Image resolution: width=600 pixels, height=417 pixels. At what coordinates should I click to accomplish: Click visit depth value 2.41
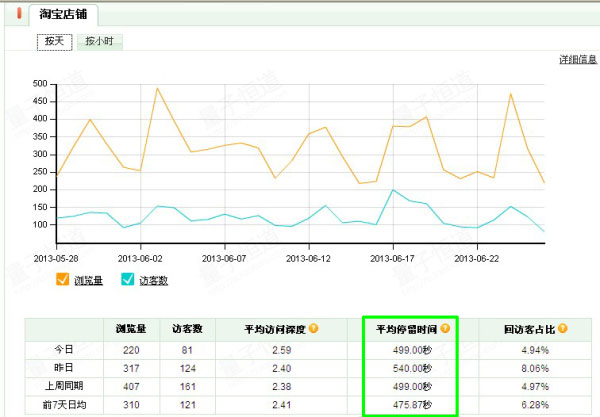[x=282, y=405]
